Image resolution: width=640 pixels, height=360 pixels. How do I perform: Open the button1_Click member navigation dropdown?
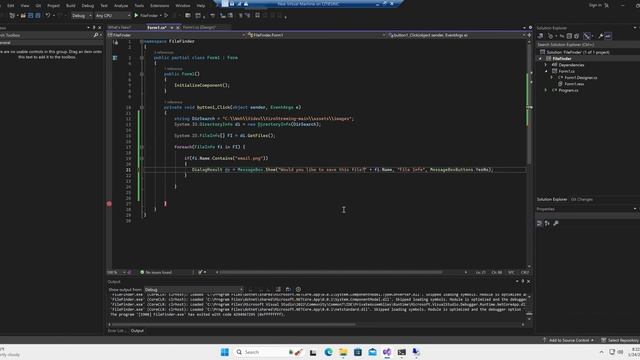coord(456,35)
